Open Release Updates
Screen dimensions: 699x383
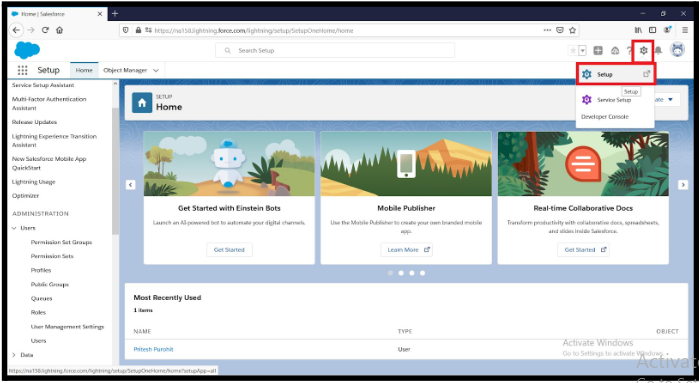(34, 122)
